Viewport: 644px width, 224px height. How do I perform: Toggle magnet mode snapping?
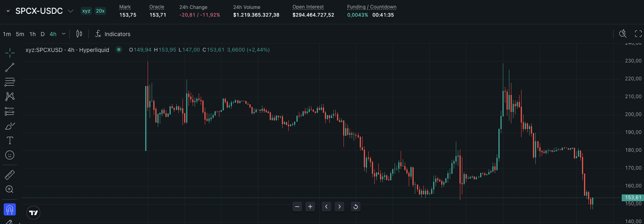coord(10,209)
